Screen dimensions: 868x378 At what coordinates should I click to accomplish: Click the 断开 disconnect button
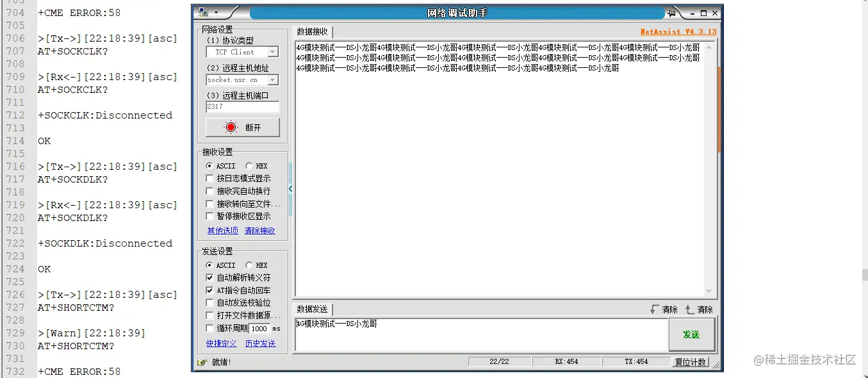tap(243, 127)
